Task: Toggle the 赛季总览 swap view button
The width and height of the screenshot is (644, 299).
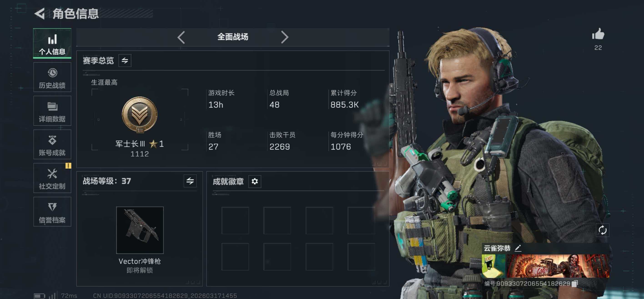Action: tap(125, 60)
